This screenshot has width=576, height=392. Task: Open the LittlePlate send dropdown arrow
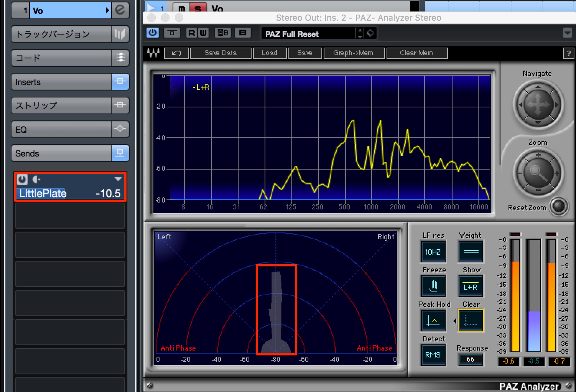pos(118,179)
